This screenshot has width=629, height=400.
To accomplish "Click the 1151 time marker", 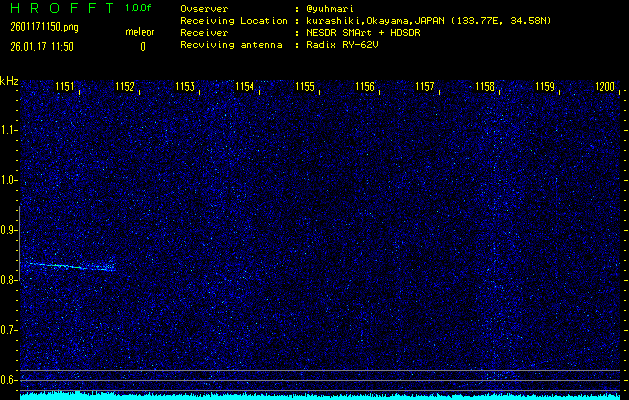I will pos(65,87).
